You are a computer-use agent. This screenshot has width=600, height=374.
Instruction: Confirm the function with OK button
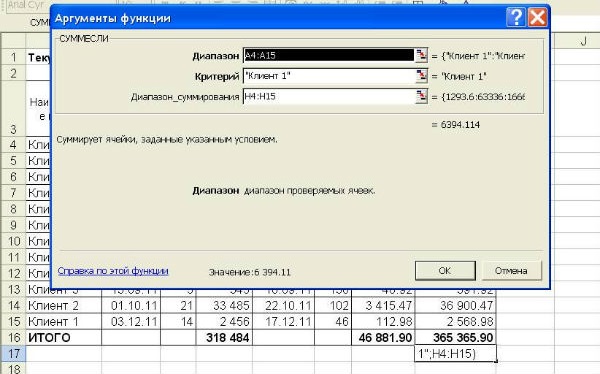click(445, 271)
